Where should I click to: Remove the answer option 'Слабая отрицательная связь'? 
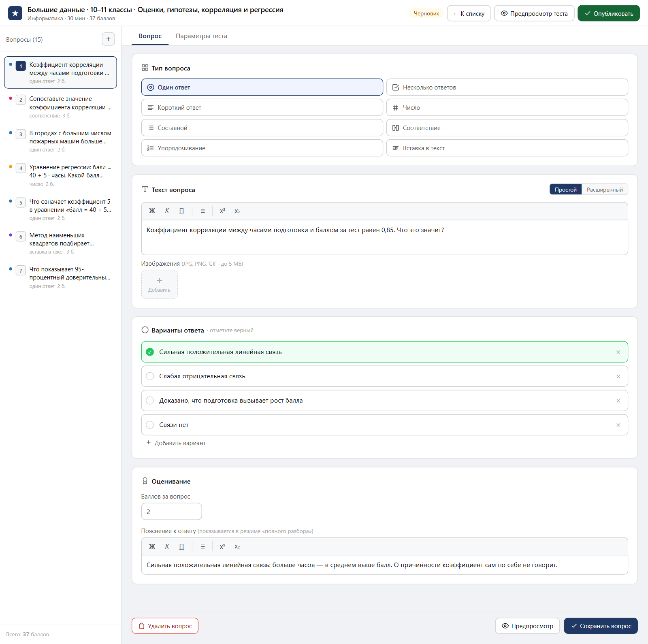click(x=618, y=376)
